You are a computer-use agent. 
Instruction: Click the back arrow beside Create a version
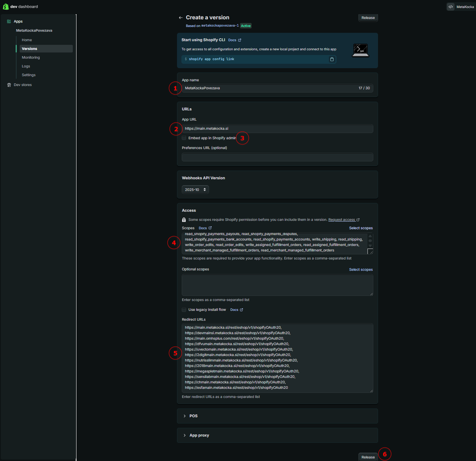click(x=181, y=17)
